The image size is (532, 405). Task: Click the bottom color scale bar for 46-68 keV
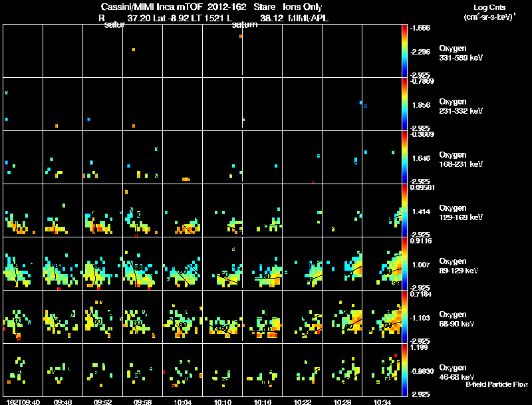[404, 370]
